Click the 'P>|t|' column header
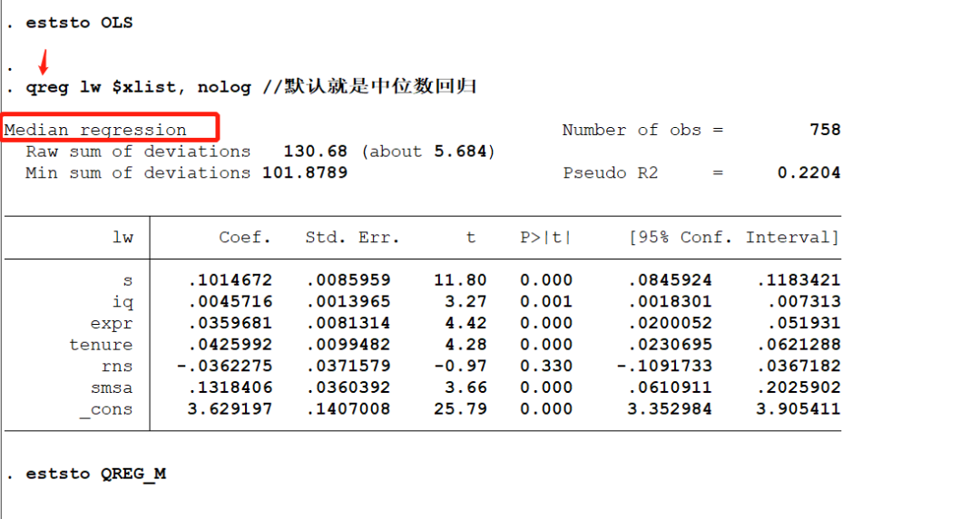The width and height of the screenshot is (980, 519). pyautogui.click(x=545, y=238)
